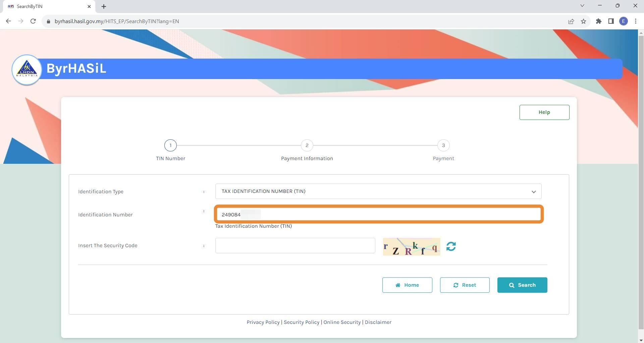The width and height of the screenshot is (644, 343).
Task: Open the Security Policy link
Action: coord(302,322)
